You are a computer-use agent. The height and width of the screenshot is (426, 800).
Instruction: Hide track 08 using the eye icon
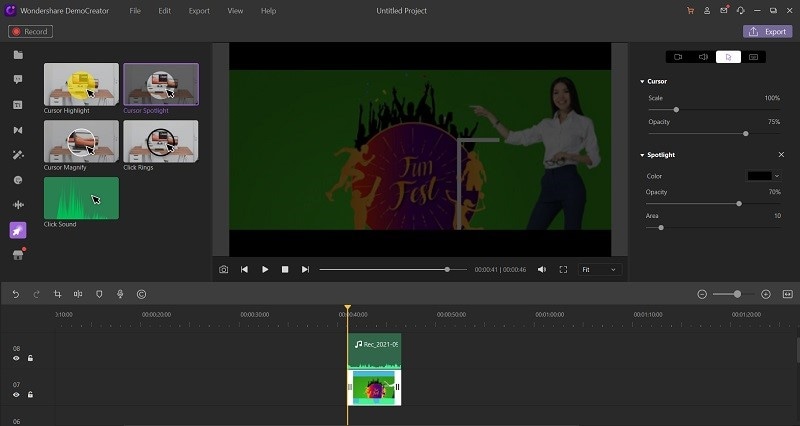click(x=16, y=358)
